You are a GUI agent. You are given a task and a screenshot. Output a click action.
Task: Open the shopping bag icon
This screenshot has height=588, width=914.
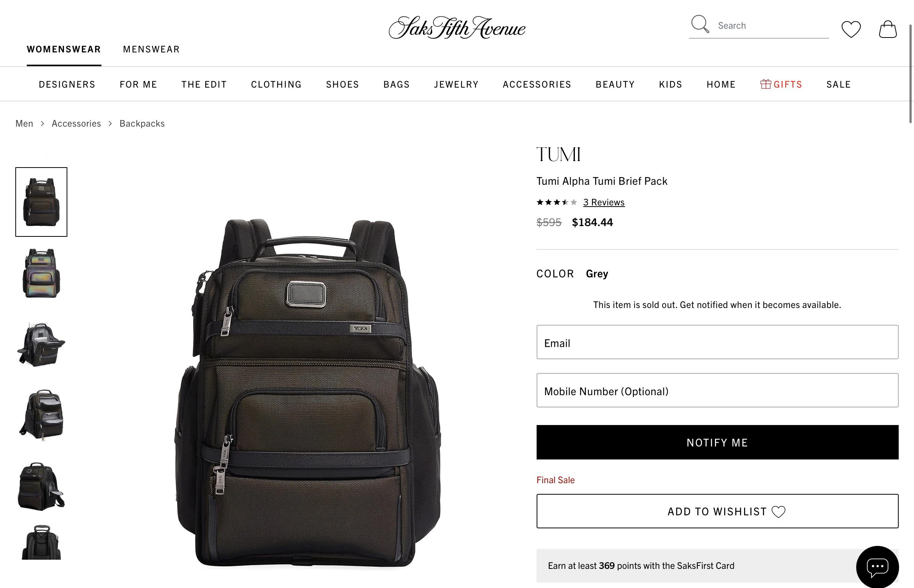[888, 29]
